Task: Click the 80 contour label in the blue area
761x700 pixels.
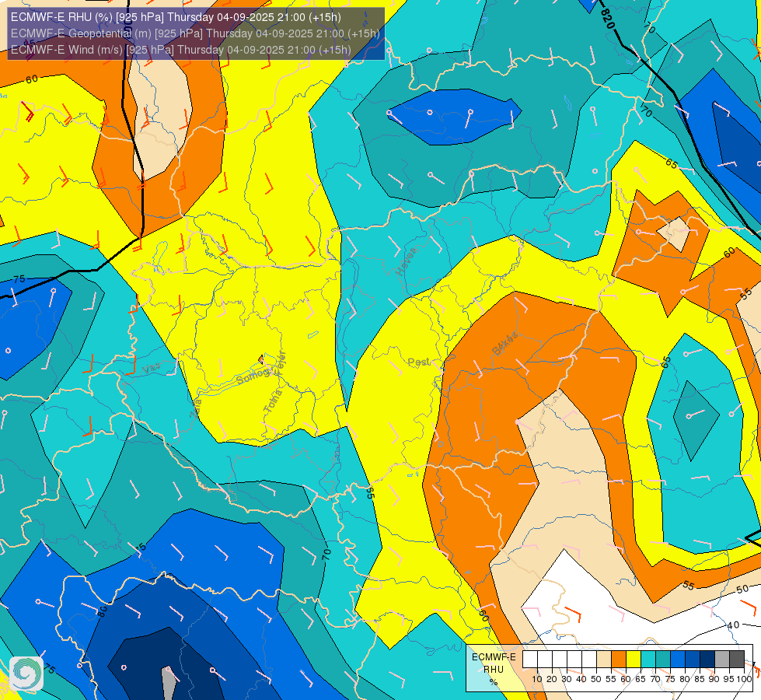Action: [102, 611]
